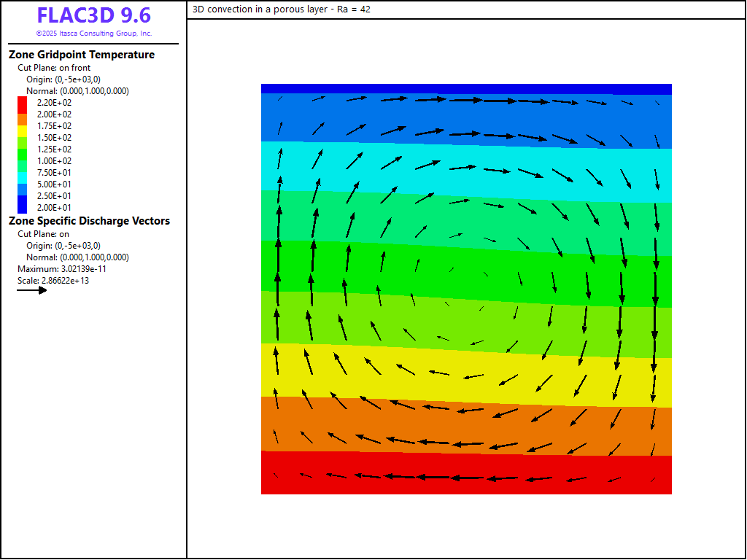This screenshot has height=560, width=747.
Task: Select Zone Specific Discharge Vectors legend heading
Action: [x=89, y=221]
